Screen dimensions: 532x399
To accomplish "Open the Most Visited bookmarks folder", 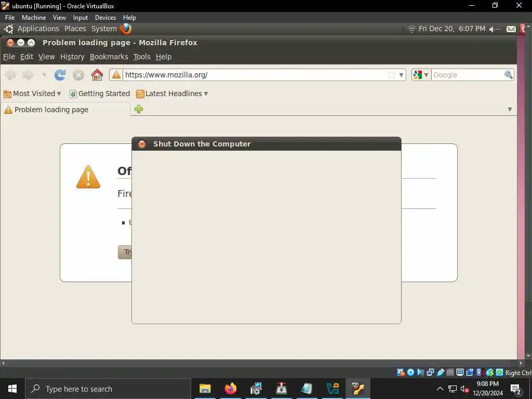I will click(32, 94).
